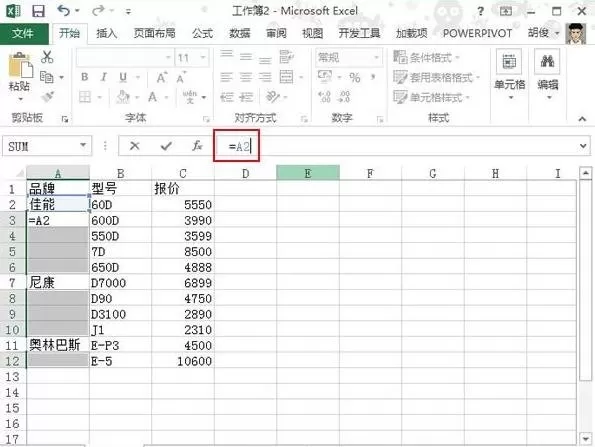The height and width of the screenshot is (447, 595).
Task: Open 单元格样式 cell styles menu
Action: coord(432,97)
